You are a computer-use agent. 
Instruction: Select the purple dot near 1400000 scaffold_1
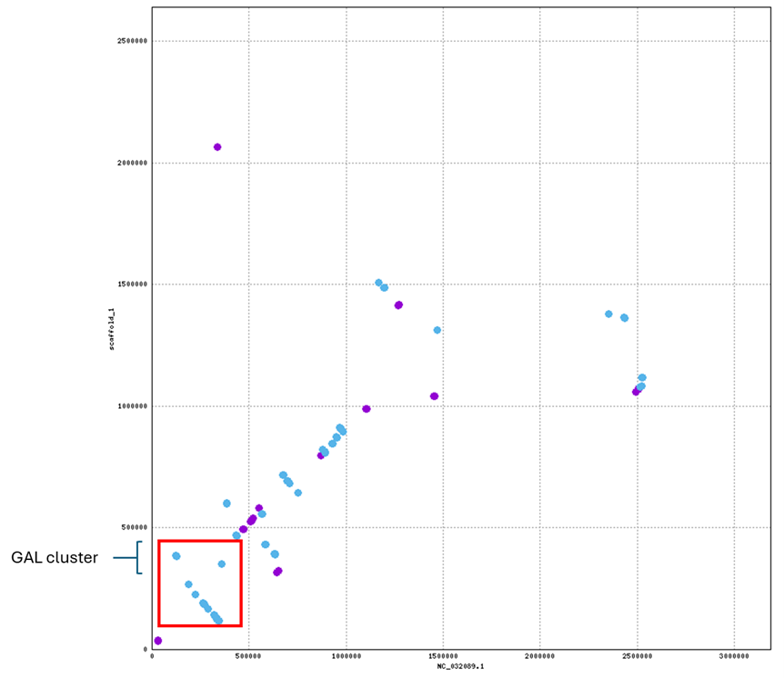[x=397, y=306]
